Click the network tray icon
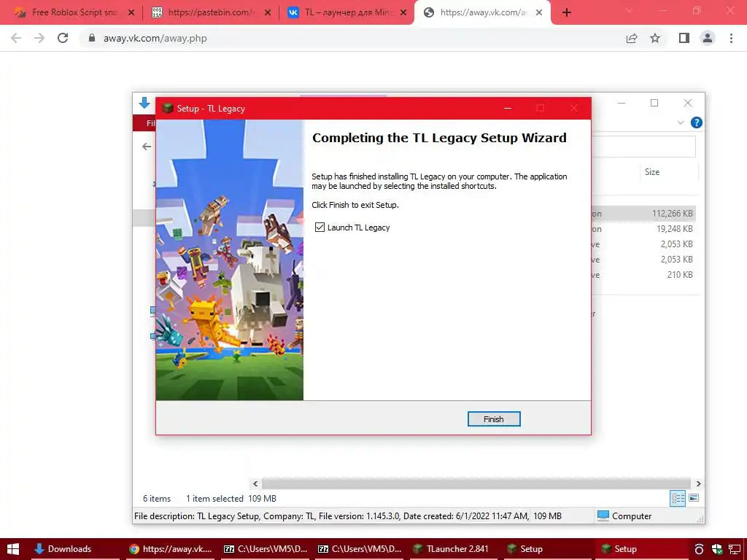The width and height of the screenshot is (747, 560). (735, 549)
